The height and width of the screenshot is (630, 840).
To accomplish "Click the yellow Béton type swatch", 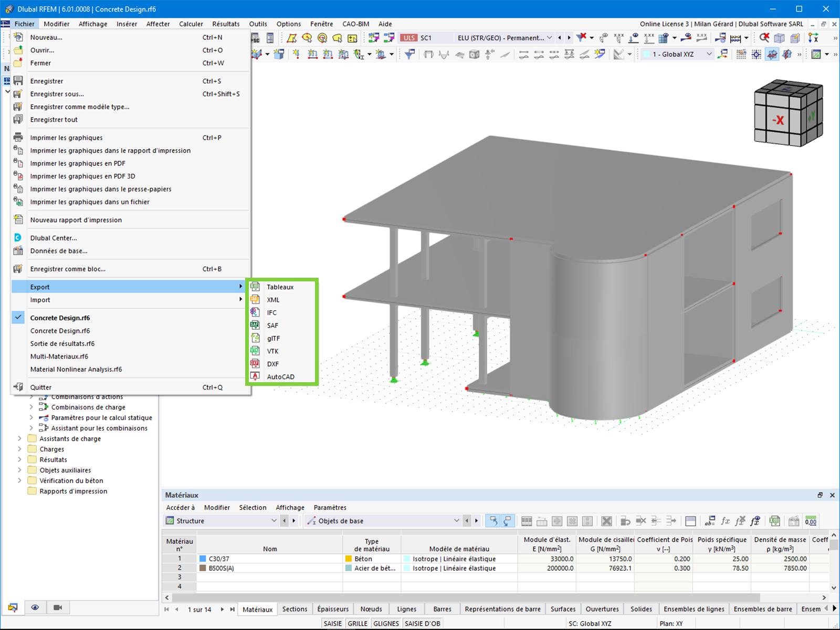I will coord(348,559).
